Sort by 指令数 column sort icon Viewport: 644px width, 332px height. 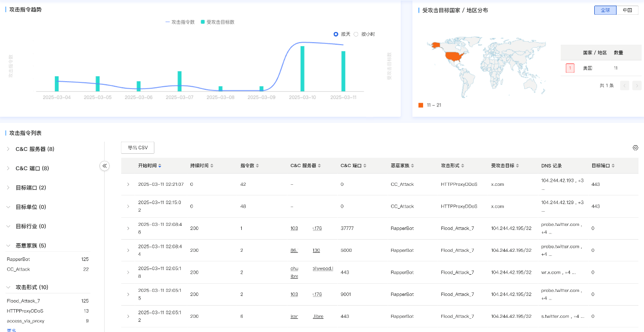click(x=259, y=165)
